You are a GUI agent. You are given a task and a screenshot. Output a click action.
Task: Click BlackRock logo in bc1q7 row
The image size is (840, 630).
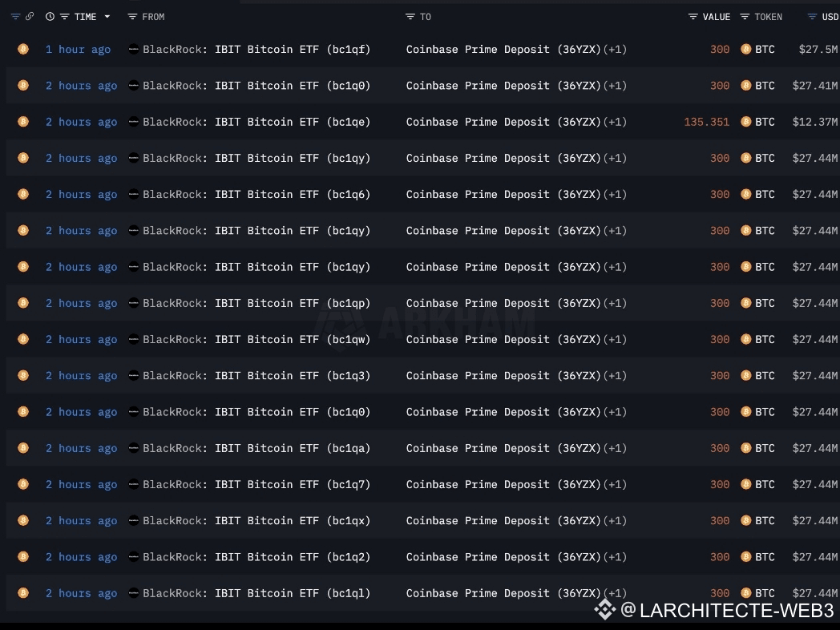tap(133, 484)
